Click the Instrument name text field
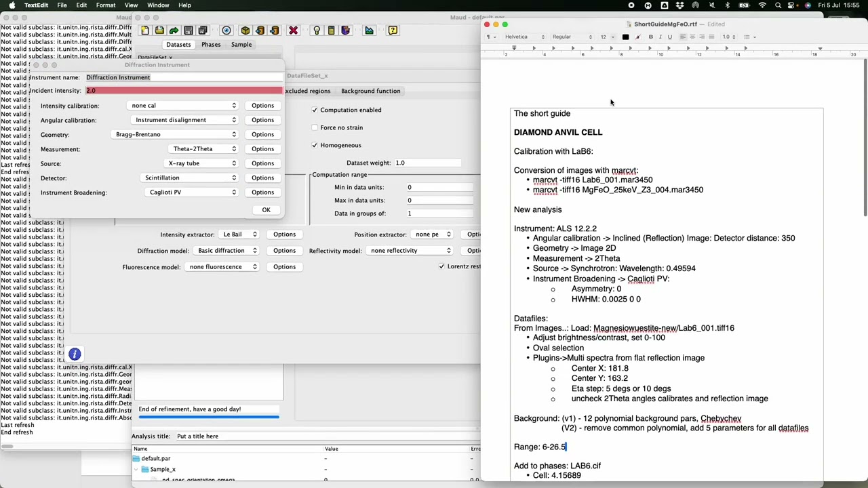868x488 pixels. tap(184, 77)
